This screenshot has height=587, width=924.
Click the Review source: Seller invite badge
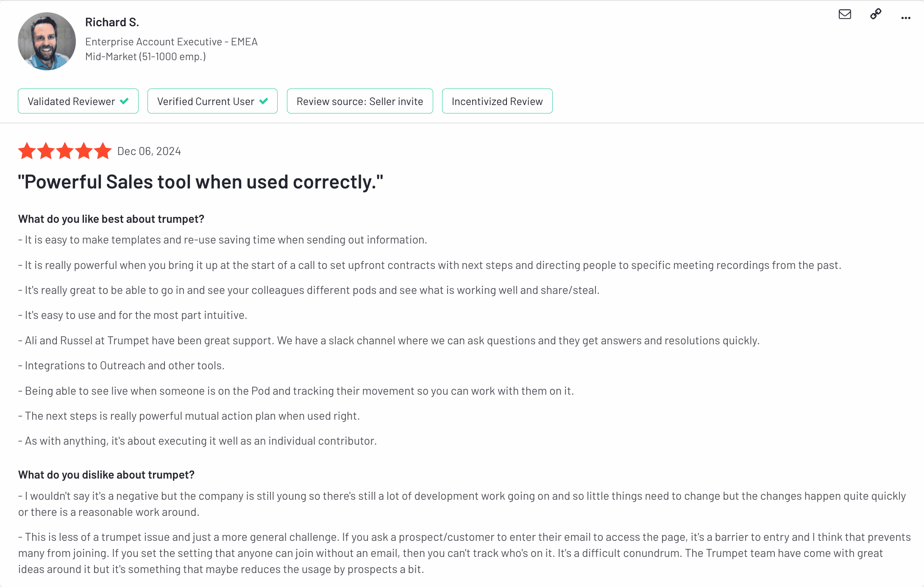coord(360,101)
